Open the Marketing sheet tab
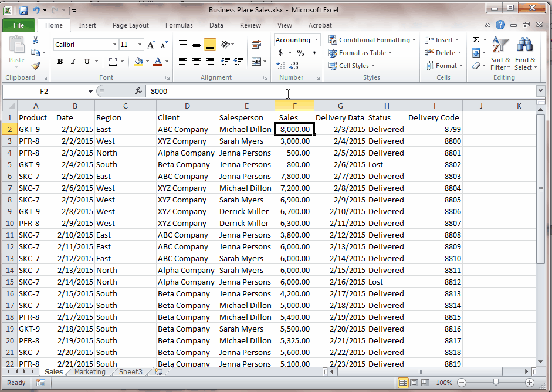The width and height of the screenshot is (552, 392). coord(90,371)
